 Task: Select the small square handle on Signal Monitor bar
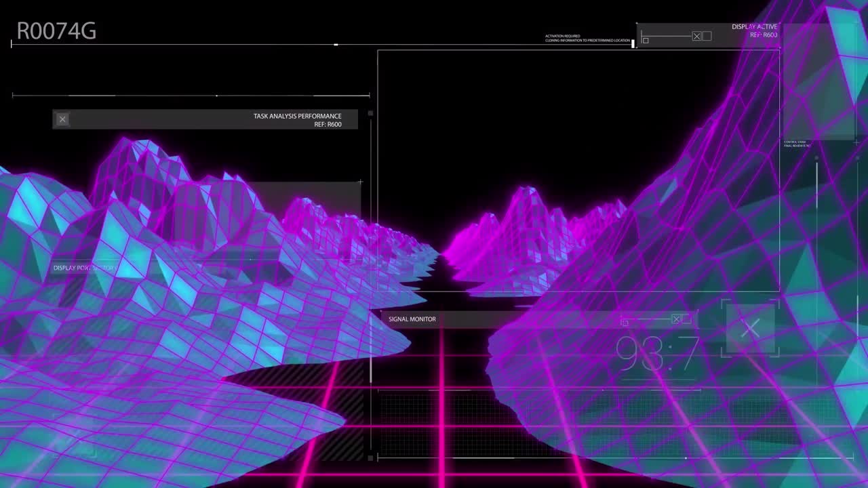click(625, 323)
